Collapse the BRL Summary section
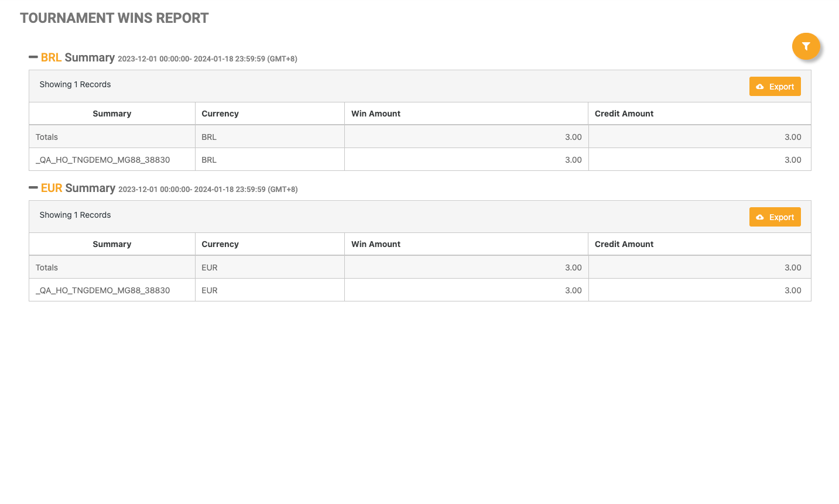Viewport: 839px width, 504px height. point(33,57)
